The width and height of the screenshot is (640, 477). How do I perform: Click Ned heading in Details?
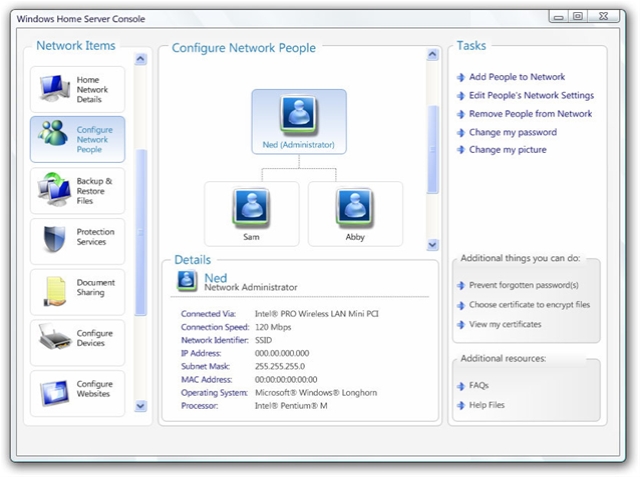coord(216,277)
